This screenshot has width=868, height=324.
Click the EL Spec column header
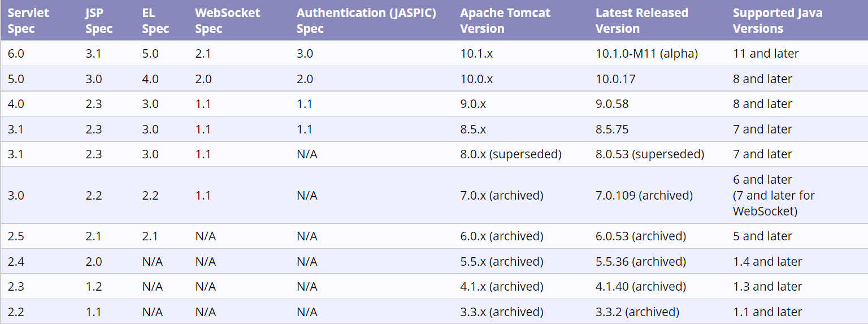pos(155,20)
